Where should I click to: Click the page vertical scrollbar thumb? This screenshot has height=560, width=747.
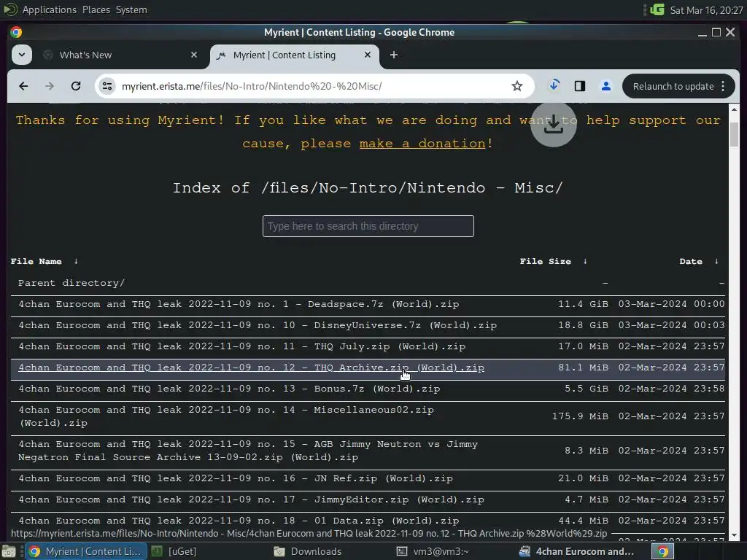[734, 135]
